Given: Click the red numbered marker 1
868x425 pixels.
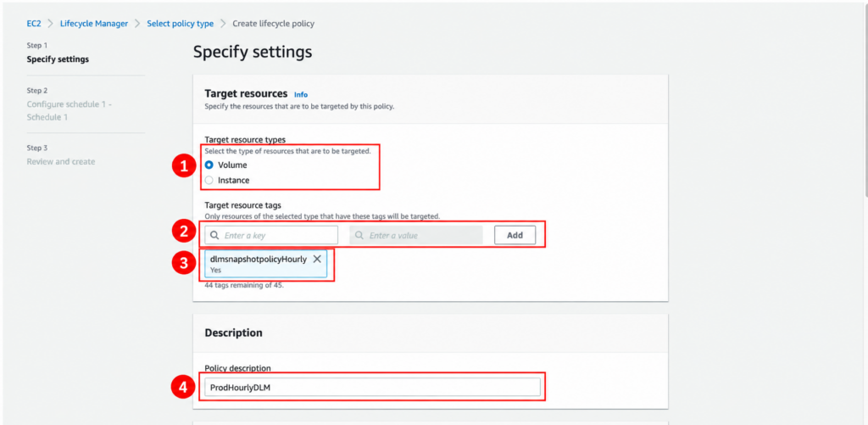Looking at the screenshot, I should [184, 165].
